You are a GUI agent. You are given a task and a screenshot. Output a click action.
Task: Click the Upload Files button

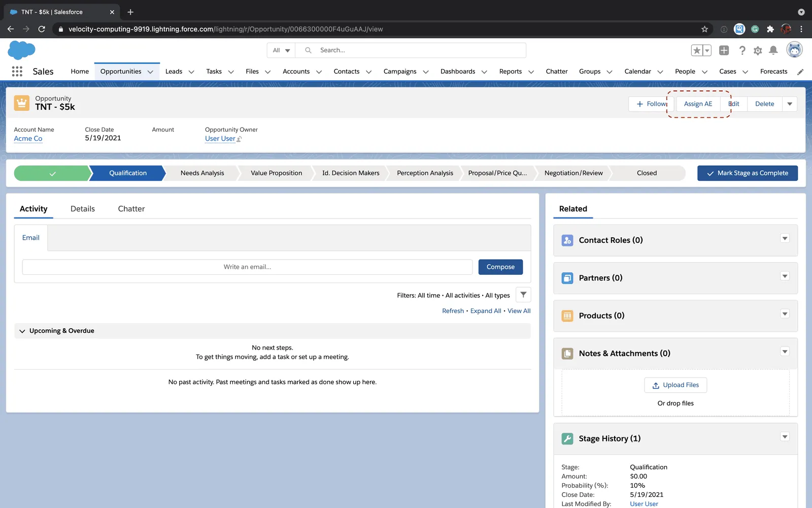(675, 385)
